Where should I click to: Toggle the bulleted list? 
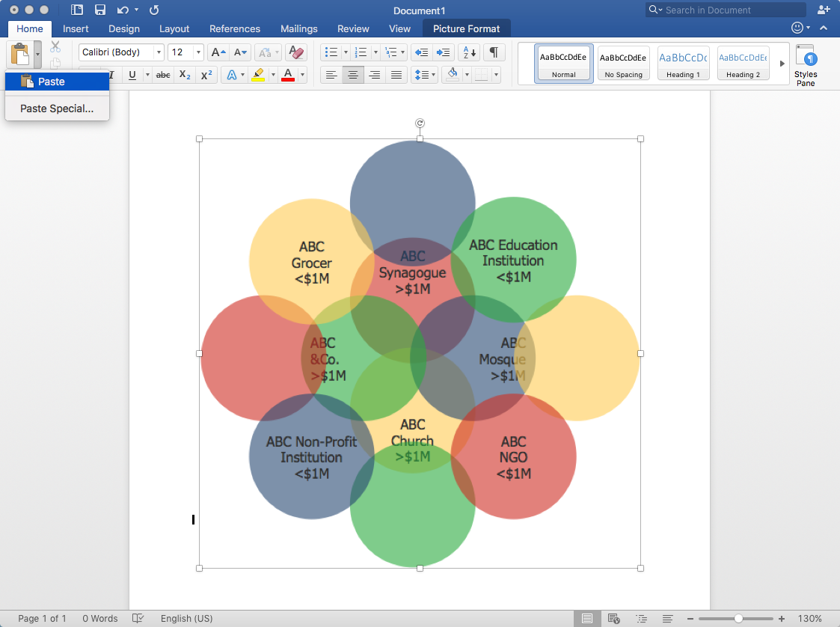click(330, 53)
